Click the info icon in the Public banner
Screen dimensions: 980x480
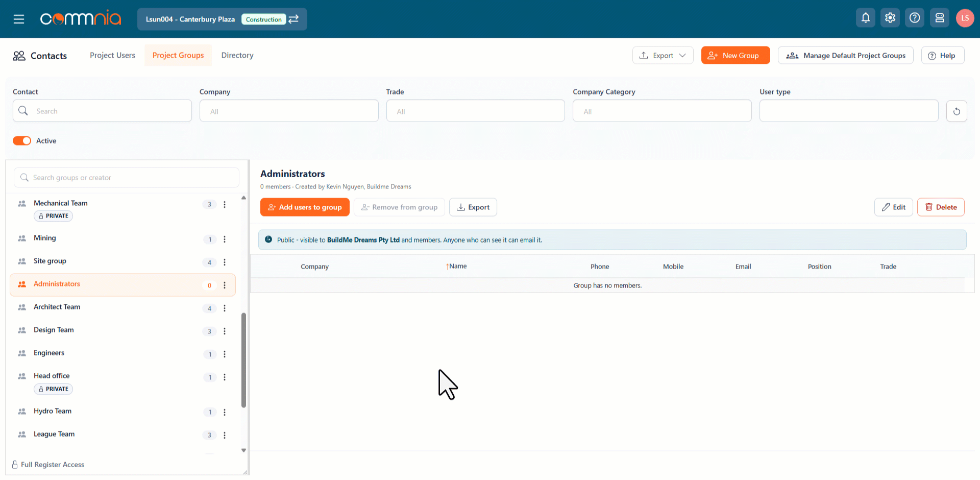(x=268, y=239)
